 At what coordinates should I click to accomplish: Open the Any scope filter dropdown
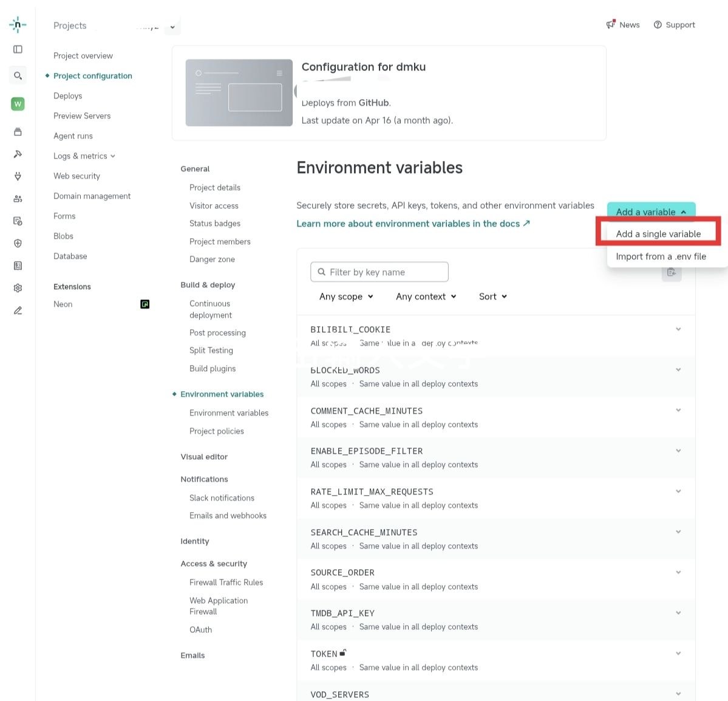(346, 296)
